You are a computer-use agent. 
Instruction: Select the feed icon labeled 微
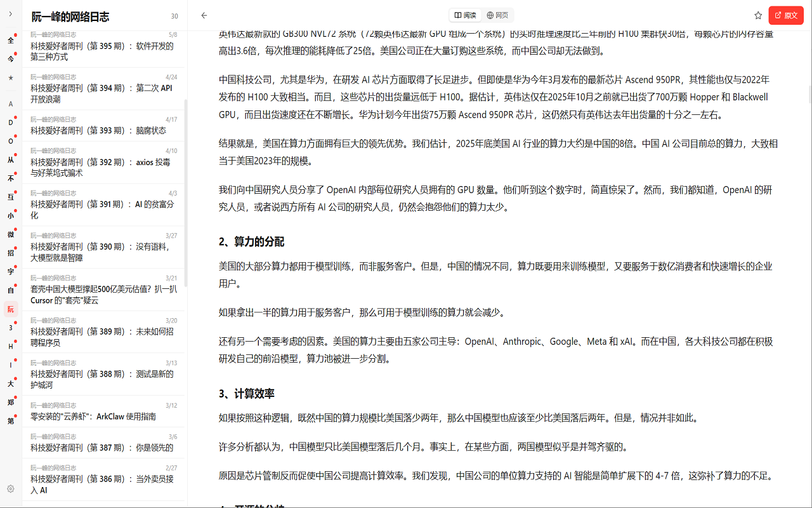coord(11,234)
